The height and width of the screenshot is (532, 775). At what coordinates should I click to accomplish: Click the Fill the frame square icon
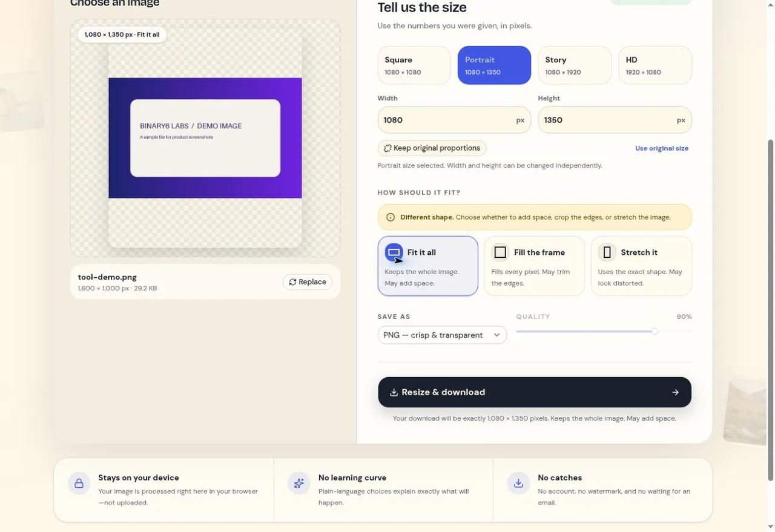click(500, 252)
